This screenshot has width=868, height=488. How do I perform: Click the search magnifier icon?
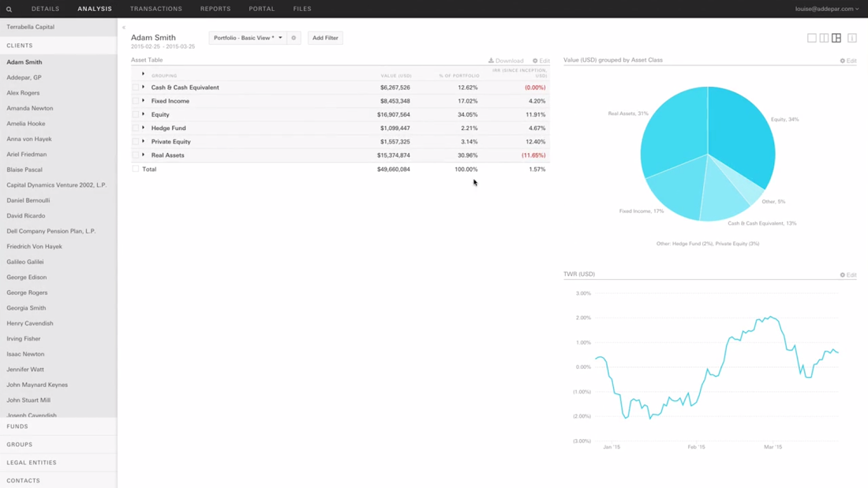point(9,9)
